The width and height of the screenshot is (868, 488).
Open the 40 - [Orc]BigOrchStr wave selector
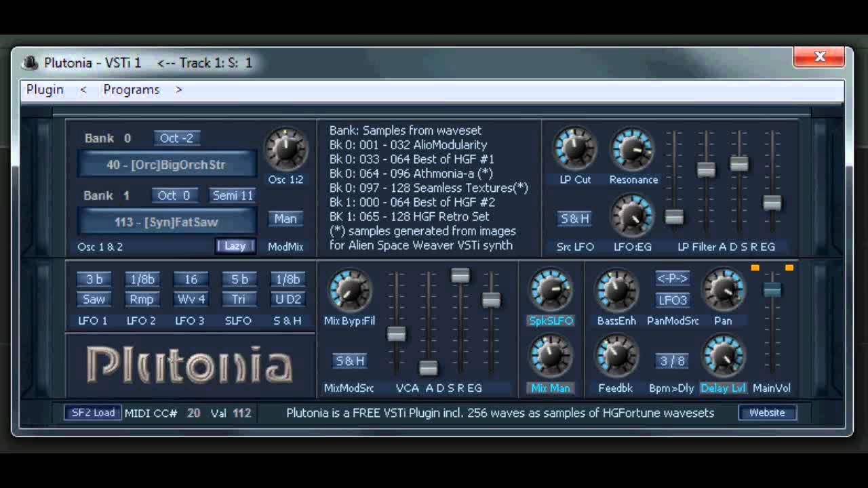[166, 165]
